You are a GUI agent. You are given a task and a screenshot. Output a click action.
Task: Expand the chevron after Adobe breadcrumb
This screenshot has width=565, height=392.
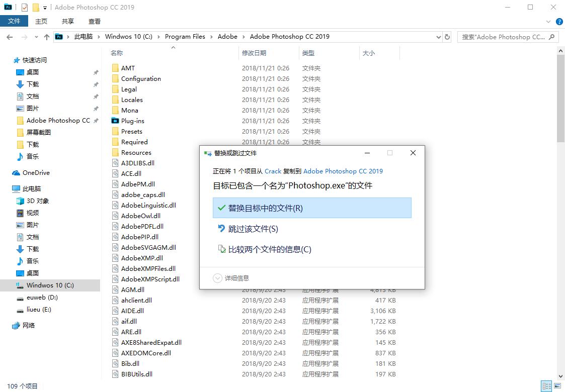point(244,37)
